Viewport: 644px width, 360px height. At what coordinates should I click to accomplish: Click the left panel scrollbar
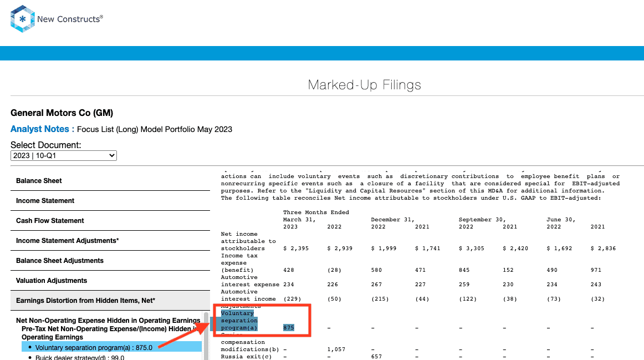click(206, 336)
